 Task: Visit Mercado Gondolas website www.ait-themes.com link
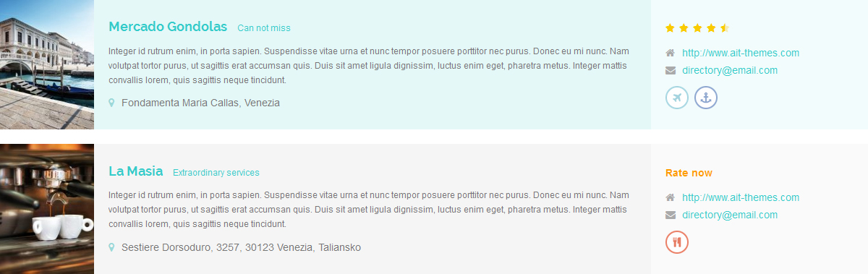(741, 53)
